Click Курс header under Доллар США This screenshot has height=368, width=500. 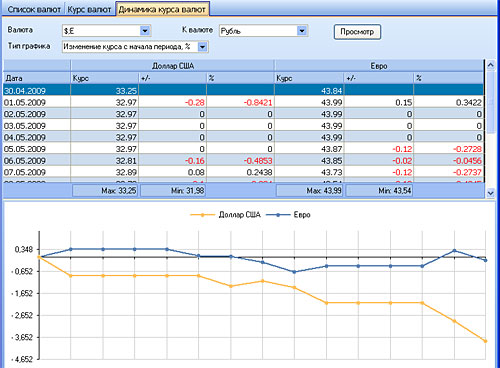click(x=105, y=78)
